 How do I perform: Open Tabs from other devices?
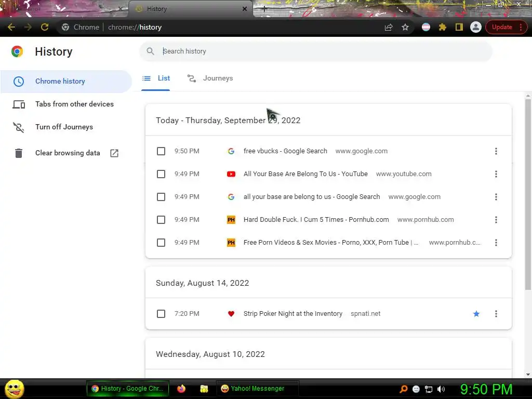[x=74, y=104]
